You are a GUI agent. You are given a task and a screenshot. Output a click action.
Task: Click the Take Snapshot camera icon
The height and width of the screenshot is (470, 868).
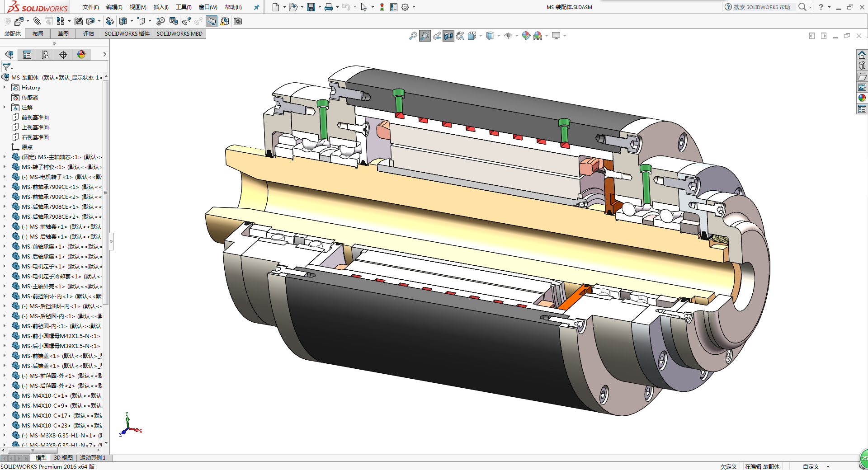point(238,21)
